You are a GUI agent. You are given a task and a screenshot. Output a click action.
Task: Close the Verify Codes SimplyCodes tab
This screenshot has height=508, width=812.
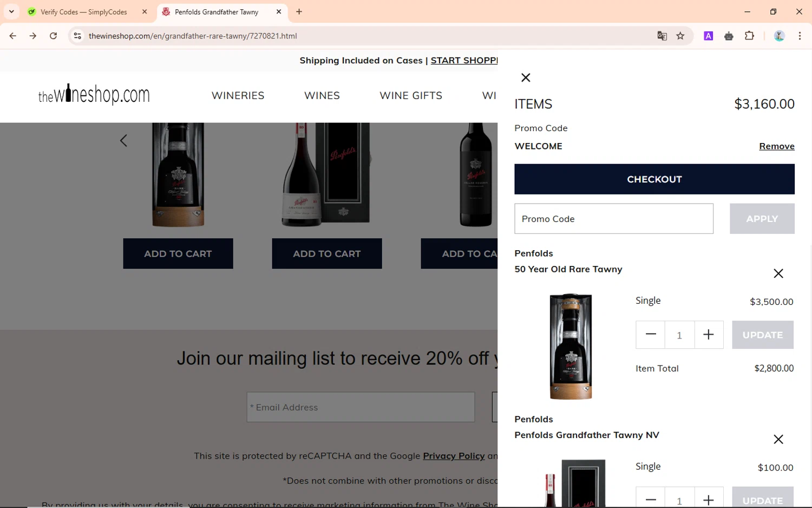145,12
